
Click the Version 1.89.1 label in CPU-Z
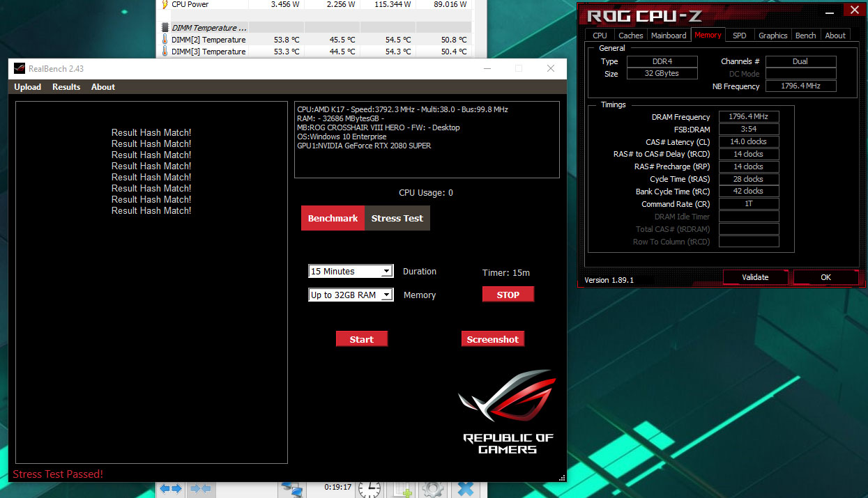[x=609, y=280]
